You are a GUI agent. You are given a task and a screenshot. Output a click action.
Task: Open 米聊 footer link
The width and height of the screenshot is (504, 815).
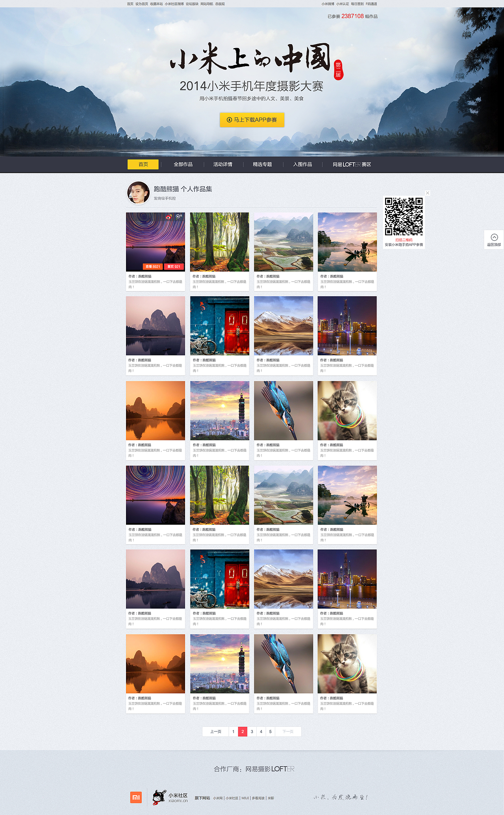271,798
